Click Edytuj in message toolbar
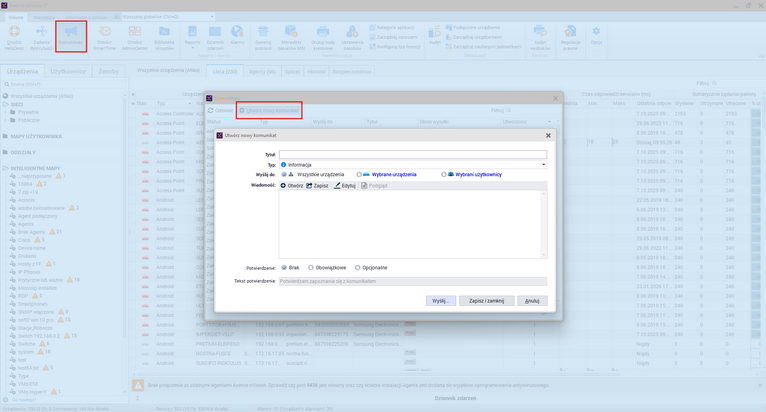The image size is (766, 412). [345, 186]
